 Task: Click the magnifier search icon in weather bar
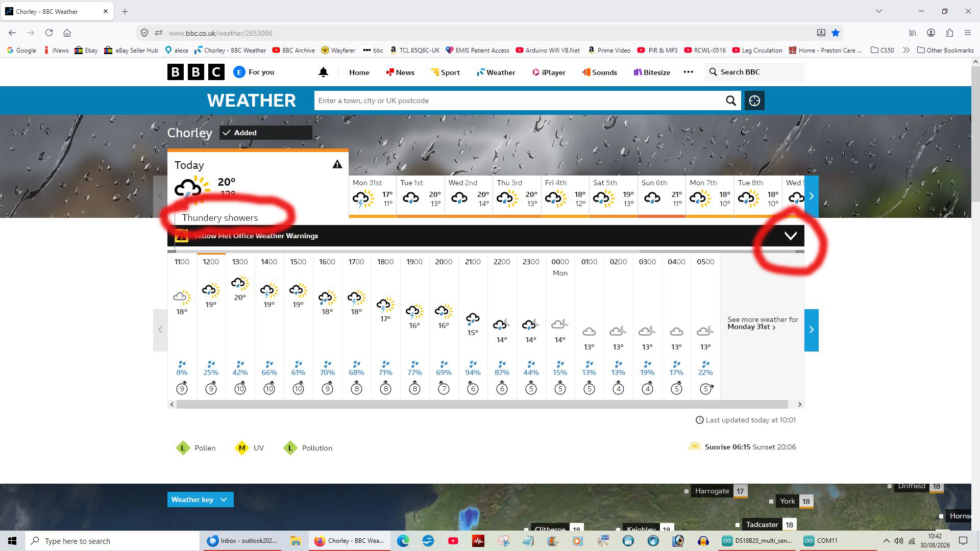click(731, 101)
